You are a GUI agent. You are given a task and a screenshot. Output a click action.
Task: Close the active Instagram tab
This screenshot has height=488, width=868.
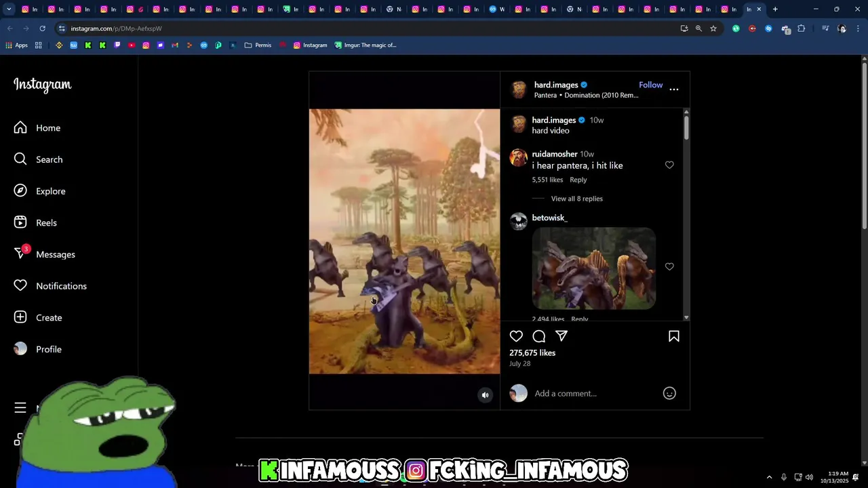click(759, 9)
